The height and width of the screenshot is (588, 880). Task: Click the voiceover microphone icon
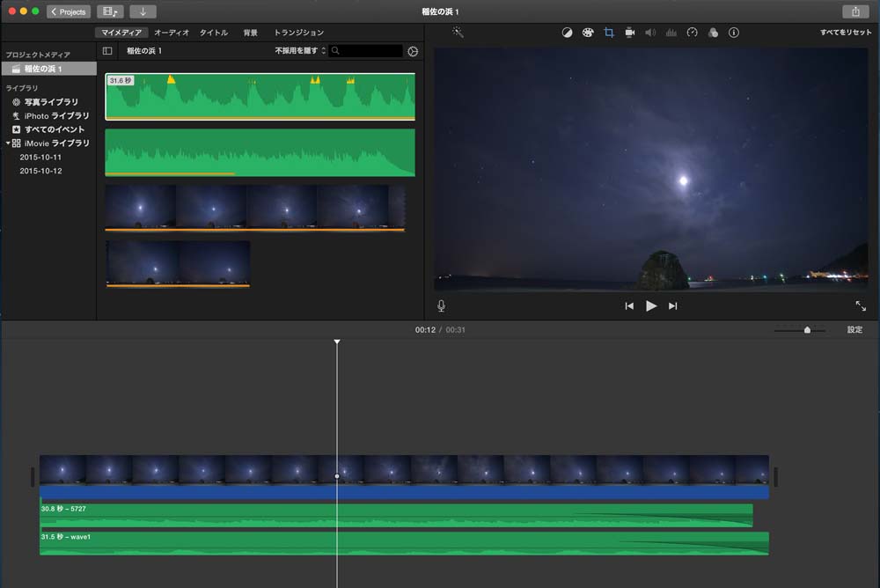coord(441,306)
